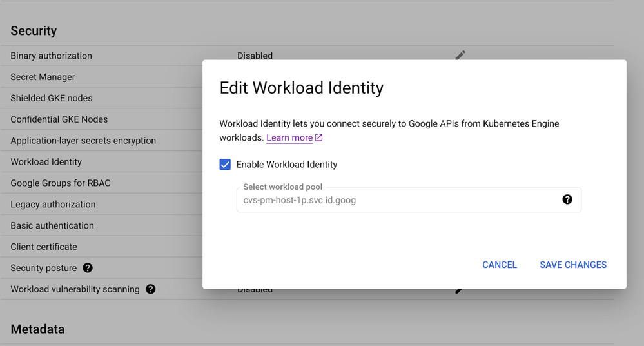Image resolution: width=644 pixels, height=346 pixels.
Task: Click Confidential GKE Nodes entry
Action: tap(59, 119)
